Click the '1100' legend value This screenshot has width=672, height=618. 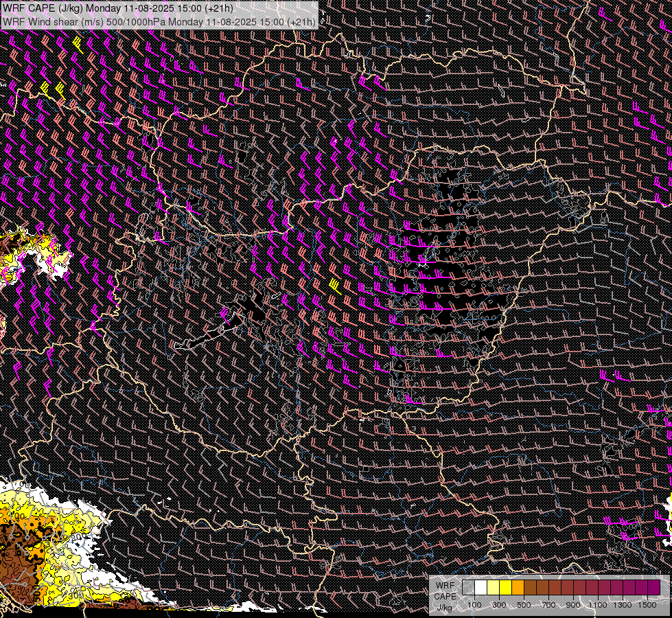598,605
